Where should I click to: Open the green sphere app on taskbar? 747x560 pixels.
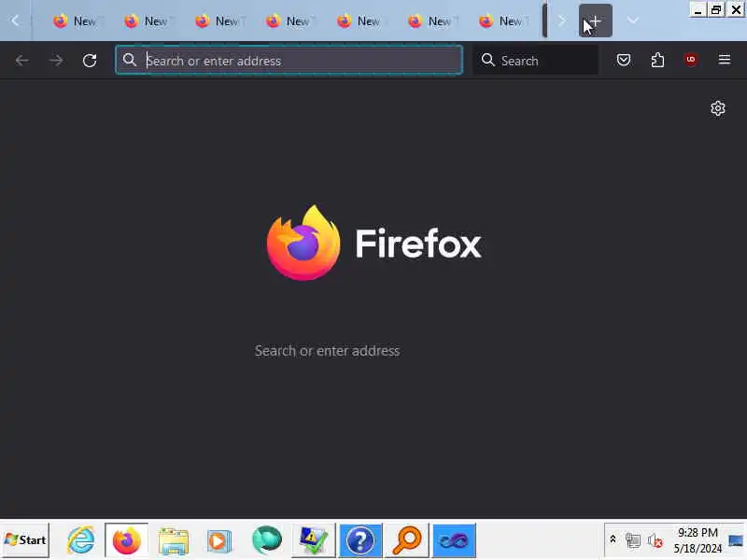tap(267, 540)
